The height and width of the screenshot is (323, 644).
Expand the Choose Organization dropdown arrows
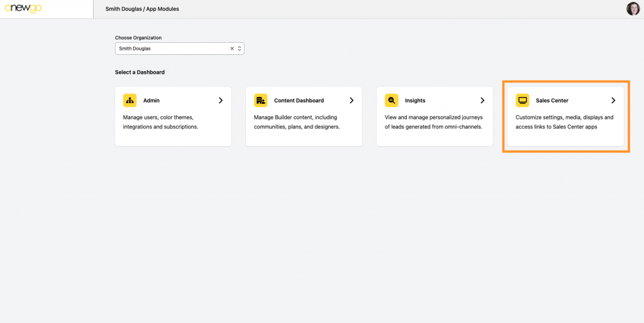[x=240, y=48]
